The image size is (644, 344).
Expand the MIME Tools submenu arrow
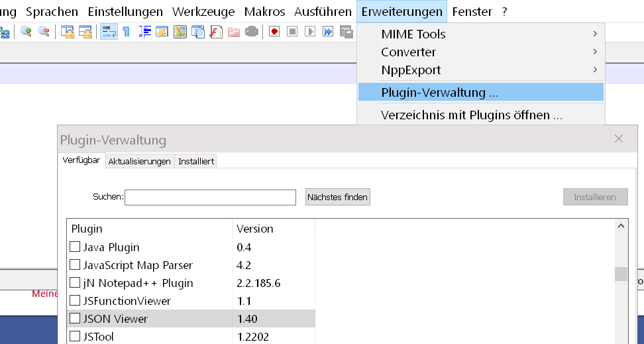[x=595, y=34]
